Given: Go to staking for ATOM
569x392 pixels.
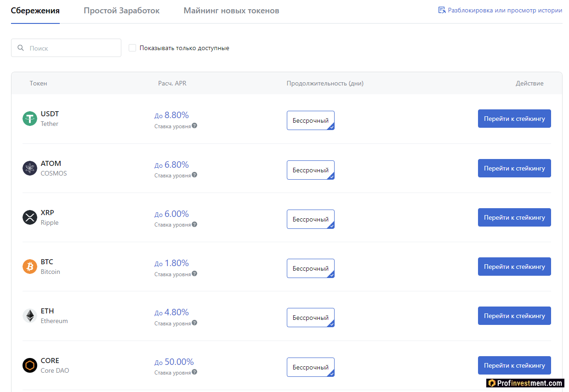Looking at the screenshot, I should pyautogui.click(x=514, y=168).
